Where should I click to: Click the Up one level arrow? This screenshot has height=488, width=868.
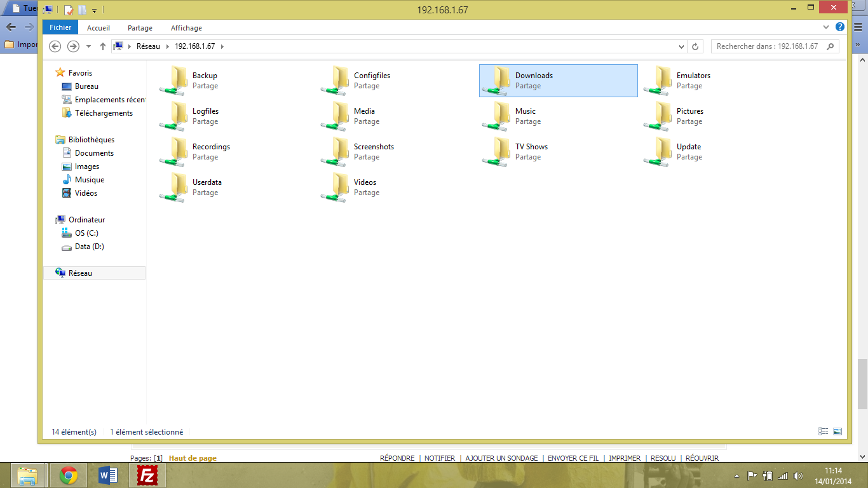pyautogui.click(x=103, y=46)
